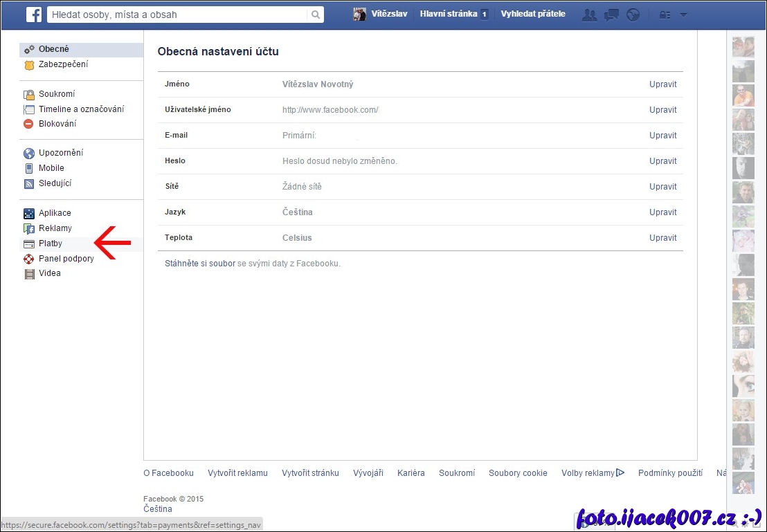
Task: Open Hlavní stránka in the top bar
Action: tap(449, 14)
